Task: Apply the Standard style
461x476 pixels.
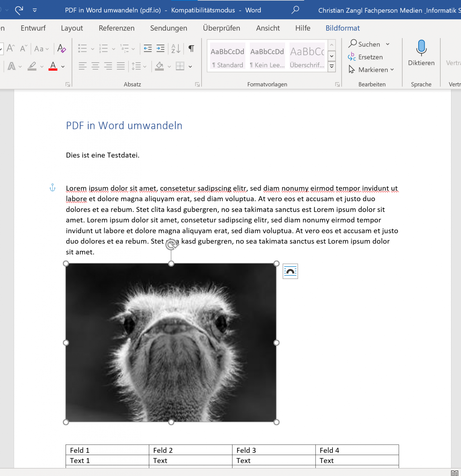Action: [x=228, y=56]
